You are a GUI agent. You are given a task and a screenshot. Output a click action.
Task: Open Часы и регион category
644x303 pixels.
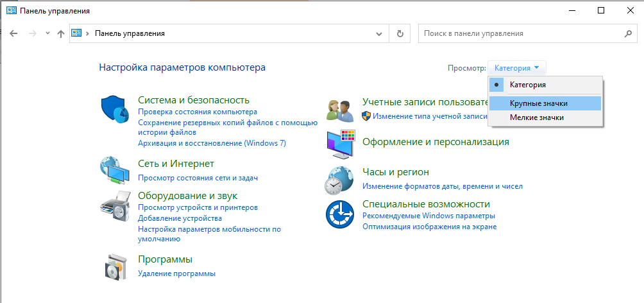click(396, 172)
